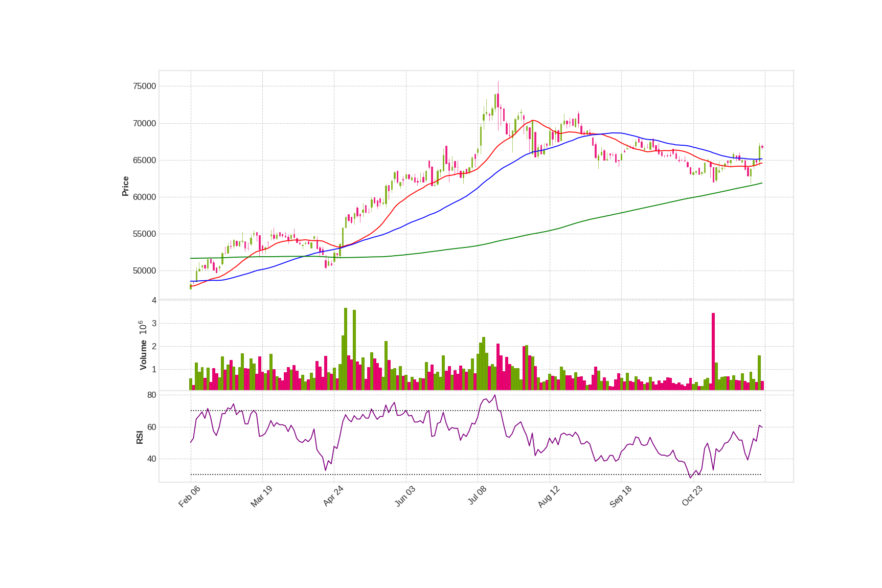This screenshot has height=588, width=882.
Task: Click the RSI 60 axis label
Action: click(152, 427)
